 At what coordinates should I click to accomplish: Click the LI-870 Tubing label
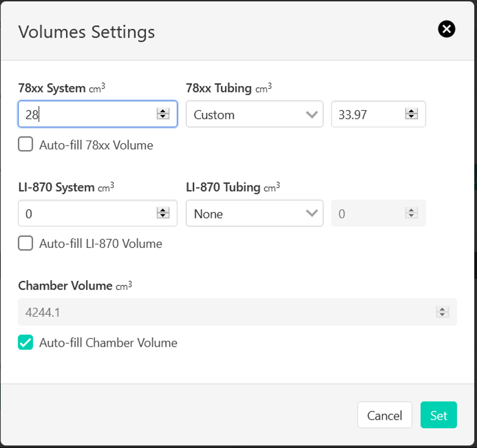pos(233,187)
